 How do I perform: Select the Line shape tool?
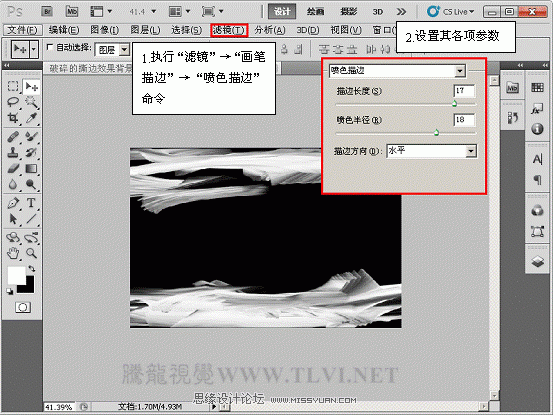[x=31, y=219]
